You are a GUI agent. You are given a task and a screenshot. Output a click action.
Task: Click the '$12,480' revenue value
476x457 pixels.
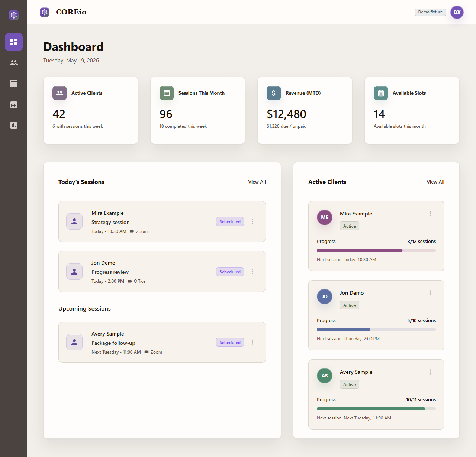tap(286, 114)
